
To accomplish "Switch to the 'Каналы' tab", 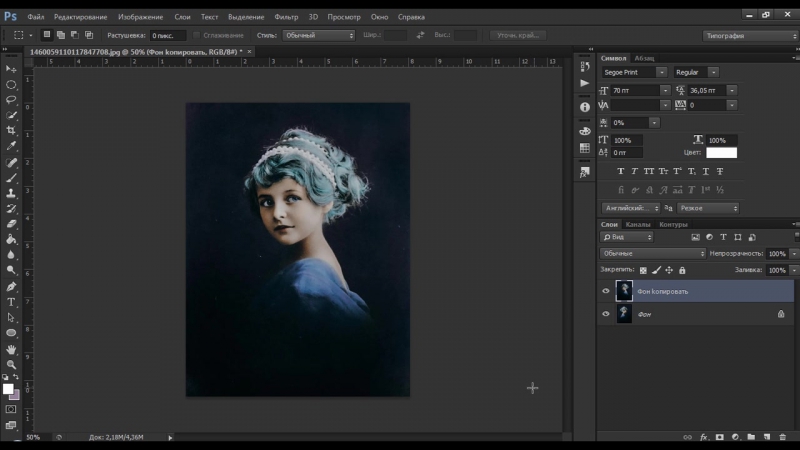I will click(637, 224).
